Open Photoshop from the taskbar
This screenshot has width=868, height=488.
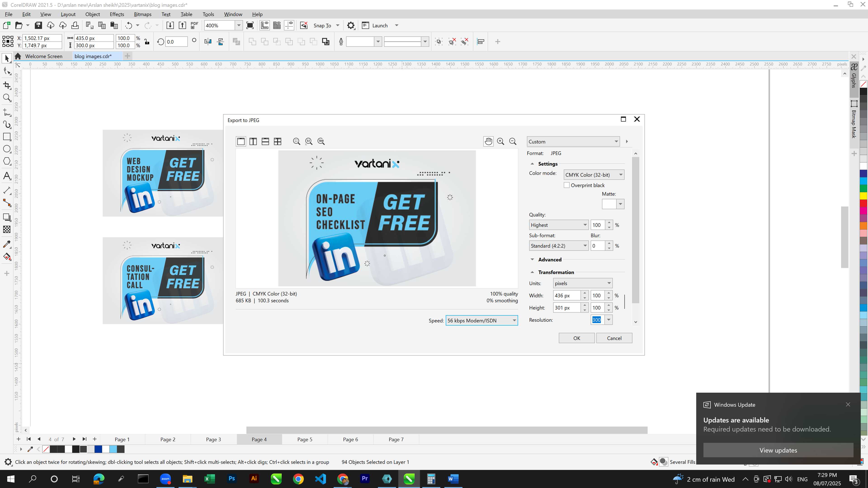(232, 479)
